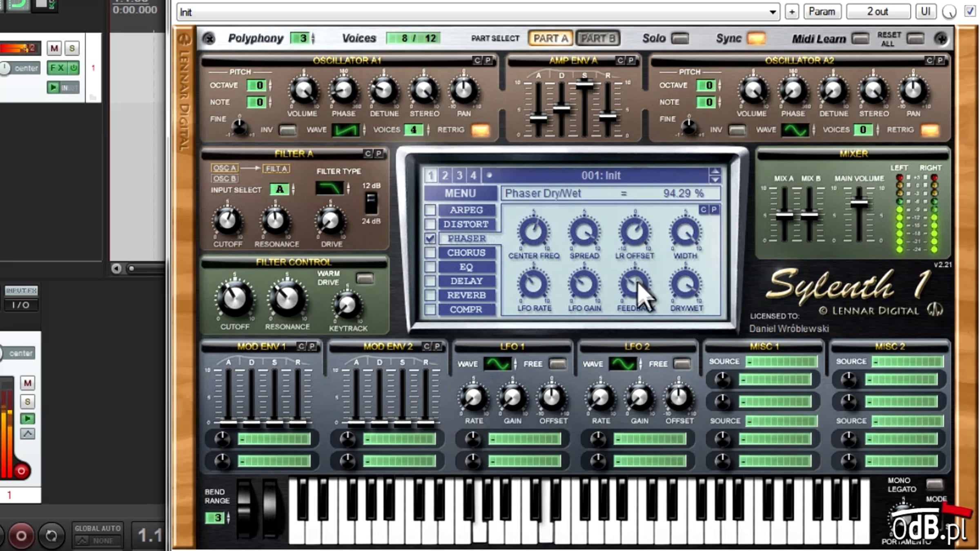Viewport: 980px width, 551px height.
Task: Step the Polyphony value arrows
Action: [x=313, y=38]
